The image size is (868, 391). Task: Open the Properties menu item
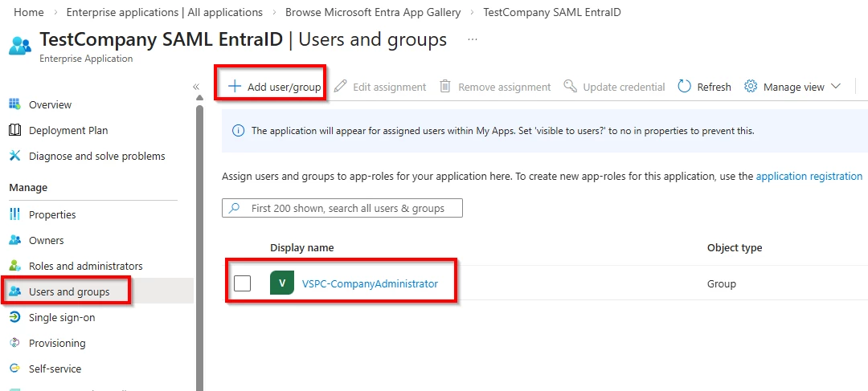[x=52, y=214]
